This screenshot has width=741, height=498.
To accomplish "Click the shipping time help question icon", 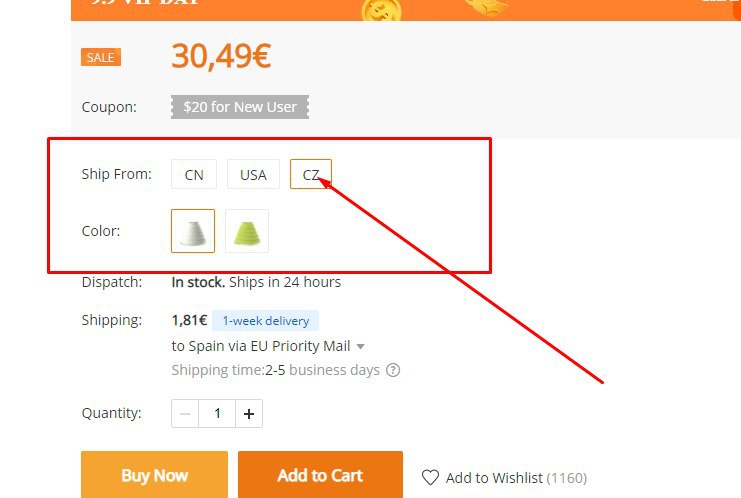I will tap(393, 370).
